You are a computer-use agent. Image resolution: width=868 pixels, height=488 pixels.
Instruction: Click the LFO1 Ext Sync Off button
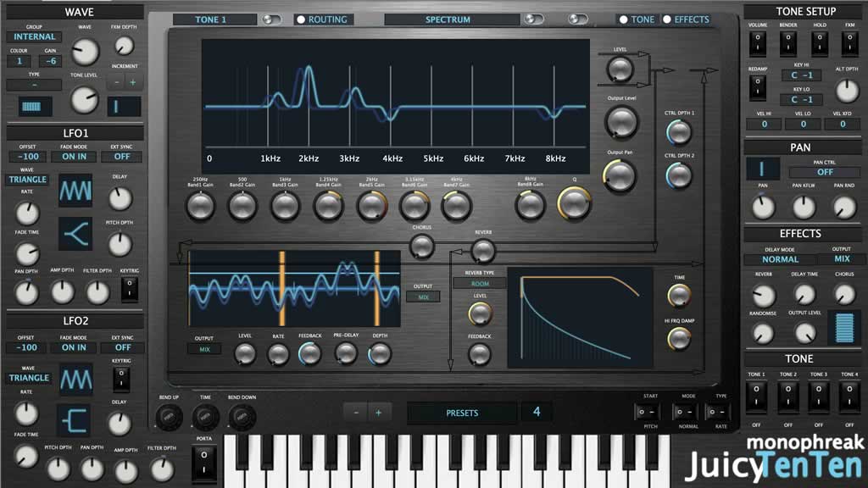click(122, 157)
